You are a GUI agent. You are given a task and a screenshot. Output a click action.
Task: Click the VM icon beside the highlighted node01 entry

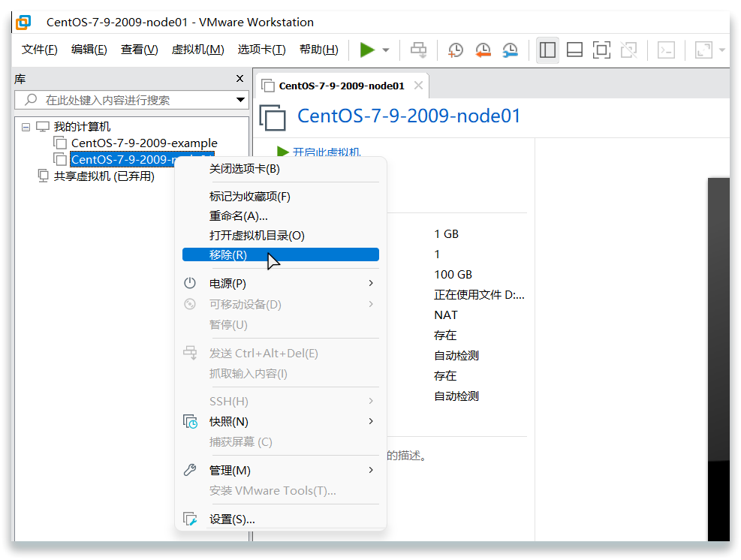click(x=60, y=159)
